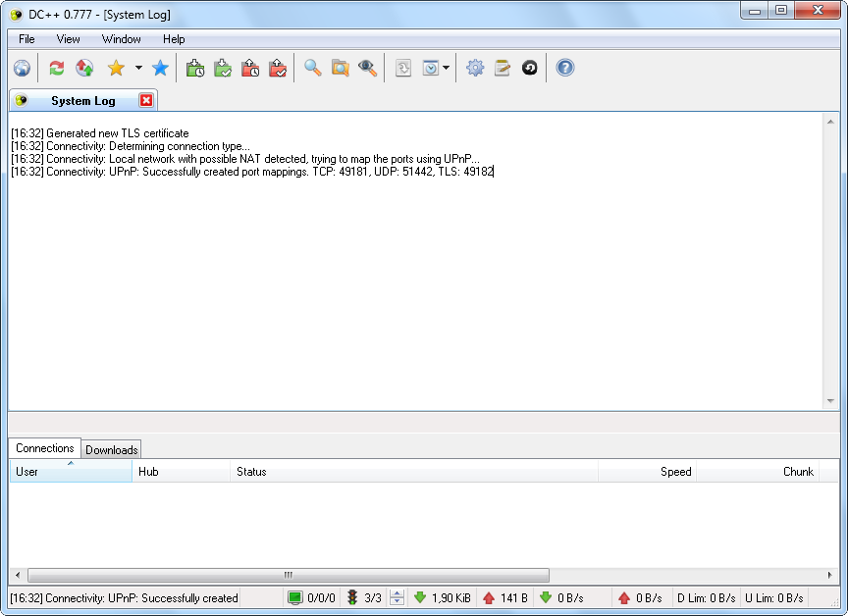The height and width of the screenshot is (616, 848).
Task: Open Favorite Users with the blue star
Action: [x=160, y=68]
